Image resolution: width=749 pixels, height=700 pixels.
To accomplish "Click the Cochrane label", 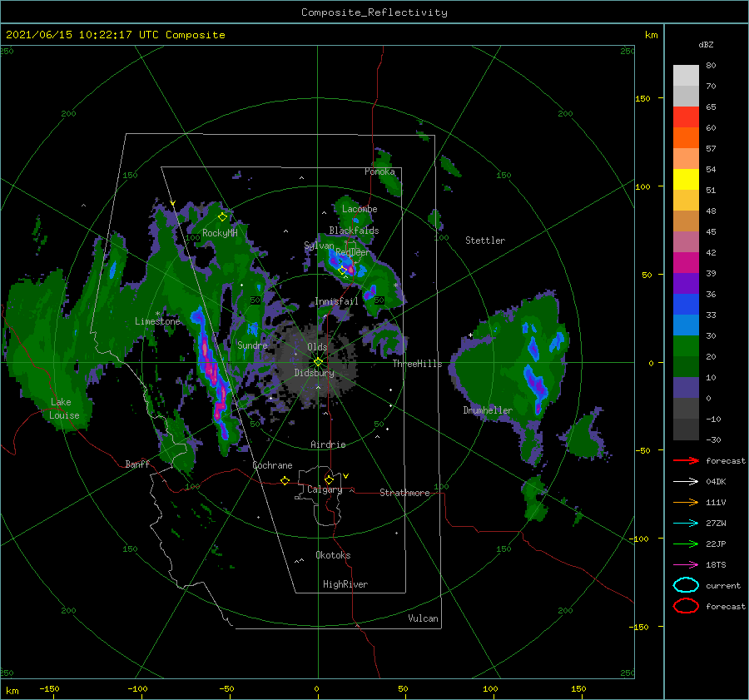I will tap(272, 465).
